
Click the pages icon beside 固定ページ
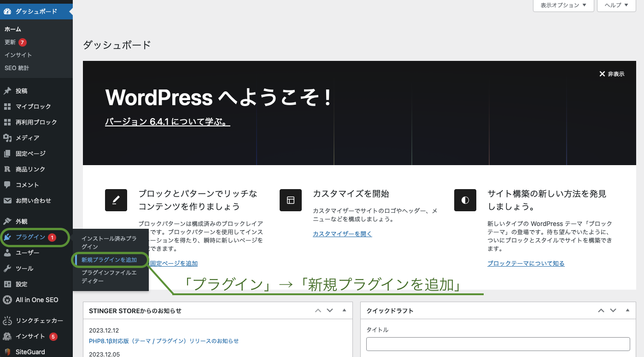tap(7, 154)
